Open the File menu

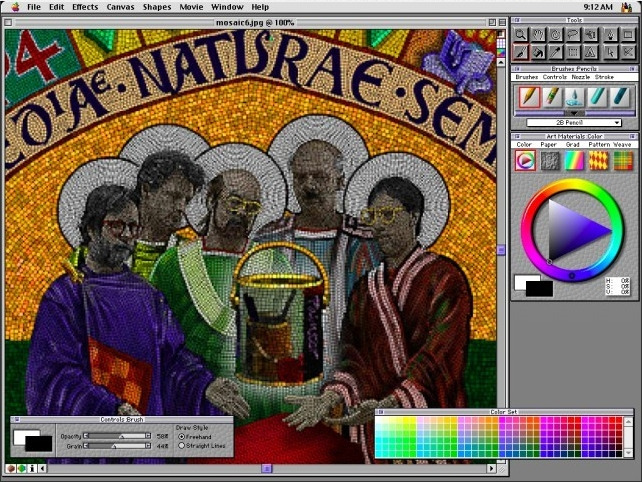(x=34, y=7)
